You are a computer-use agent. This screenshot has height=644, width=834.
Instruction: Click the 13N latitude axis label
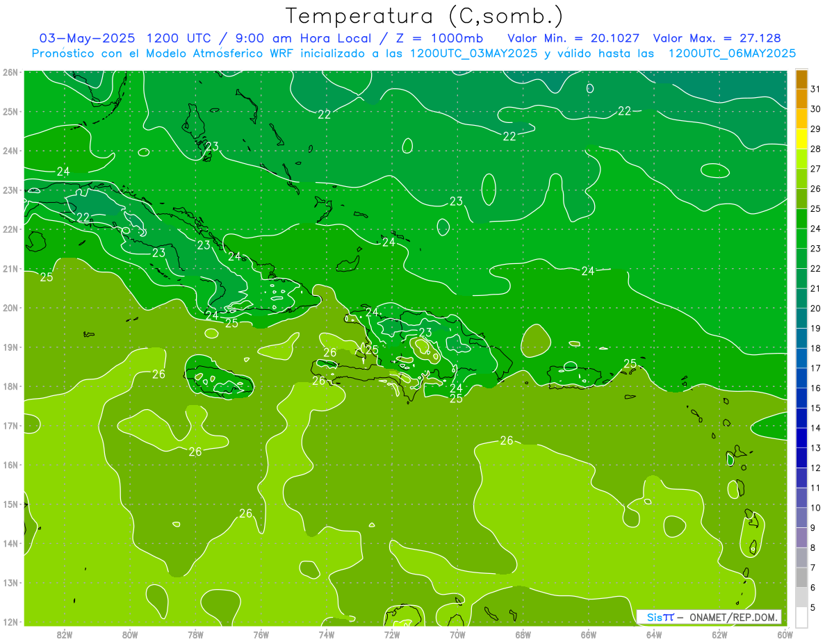pos(10,583)
